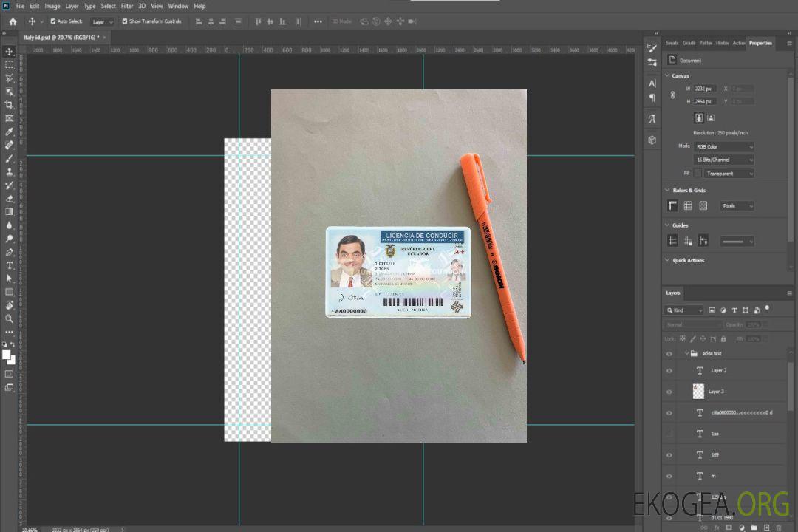Show rulers icon in Rulers & Grids

[672, 205]
